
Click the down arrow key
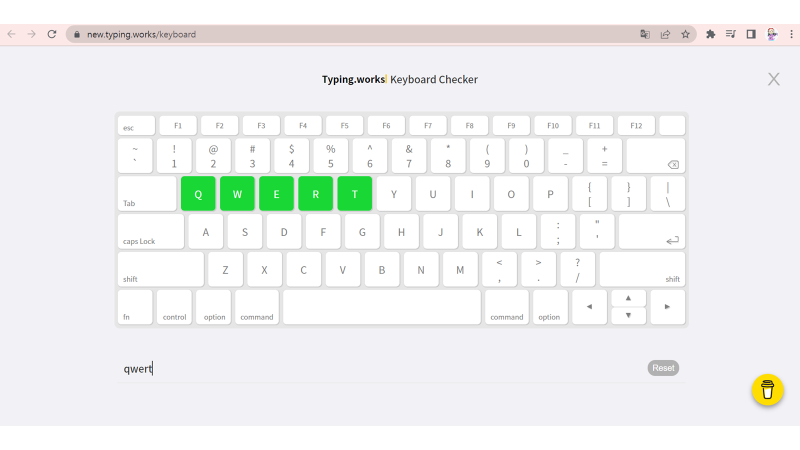tap(629, 316)
